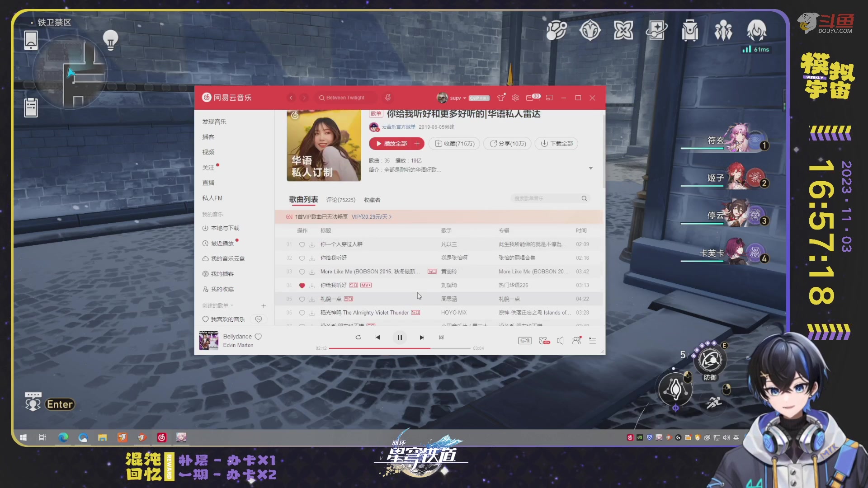Search within playlist input field
This screenshot has width=868, height=488.
(550, 198)
